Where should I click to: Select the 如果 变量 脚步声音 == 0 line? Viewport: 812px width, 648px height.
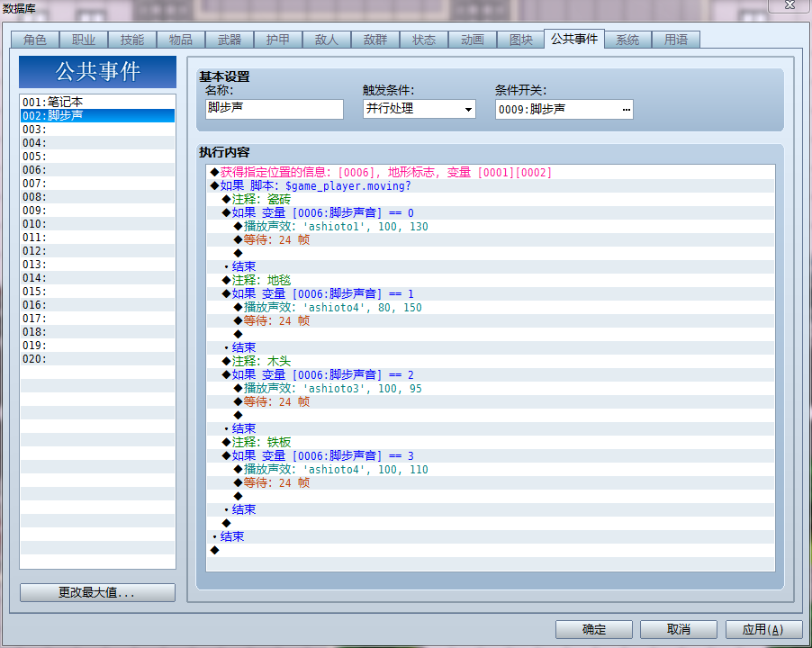pos(491,212)
